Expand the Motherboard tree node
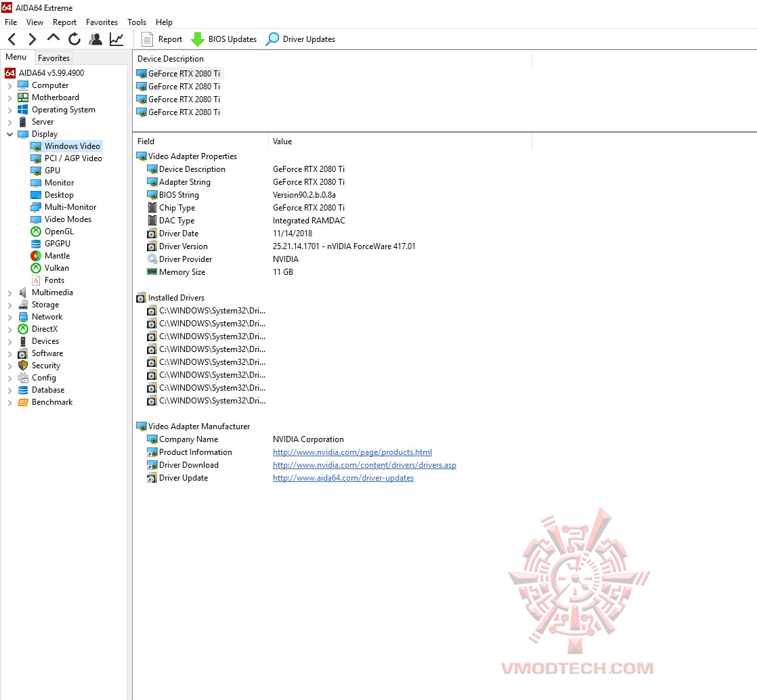 (9, 98)
